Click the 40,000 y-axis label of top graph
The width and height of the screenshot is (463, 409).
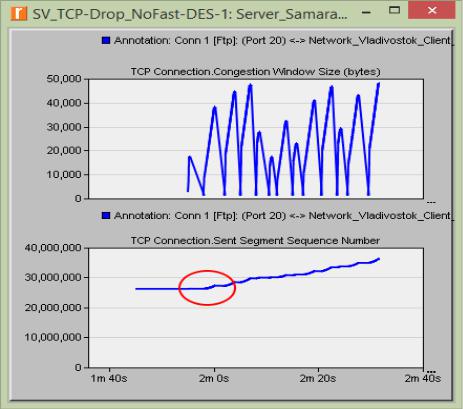64,103
